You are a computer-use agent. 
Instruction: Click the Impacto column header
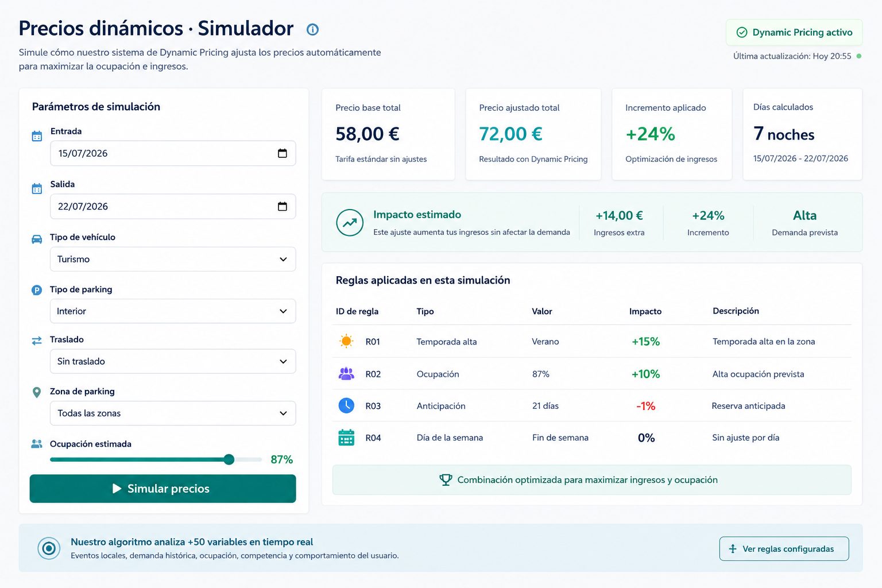(x=645, y=311)
